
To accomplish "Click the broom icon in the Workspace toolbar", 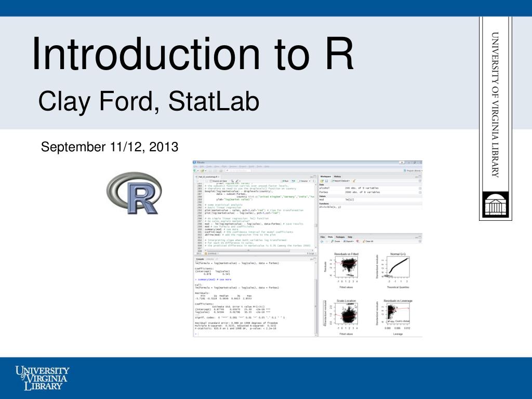I will 354,181.
